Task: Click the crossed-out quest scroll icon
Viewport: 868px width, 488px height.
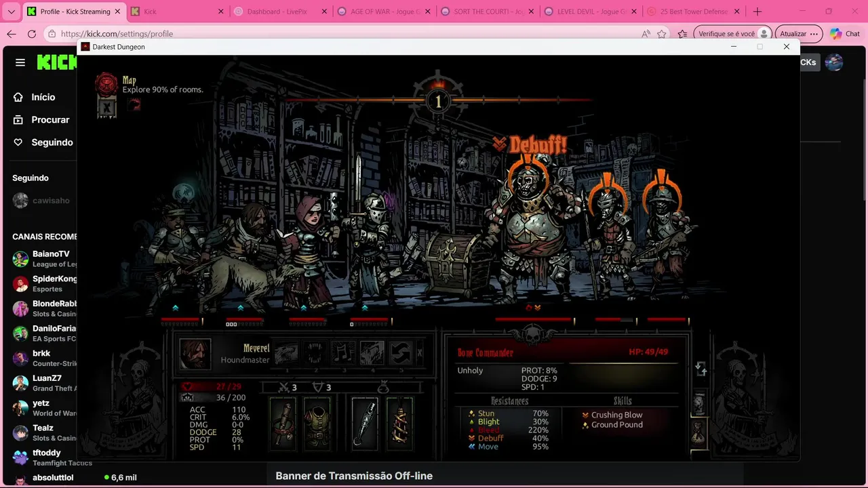Action: 106,107
